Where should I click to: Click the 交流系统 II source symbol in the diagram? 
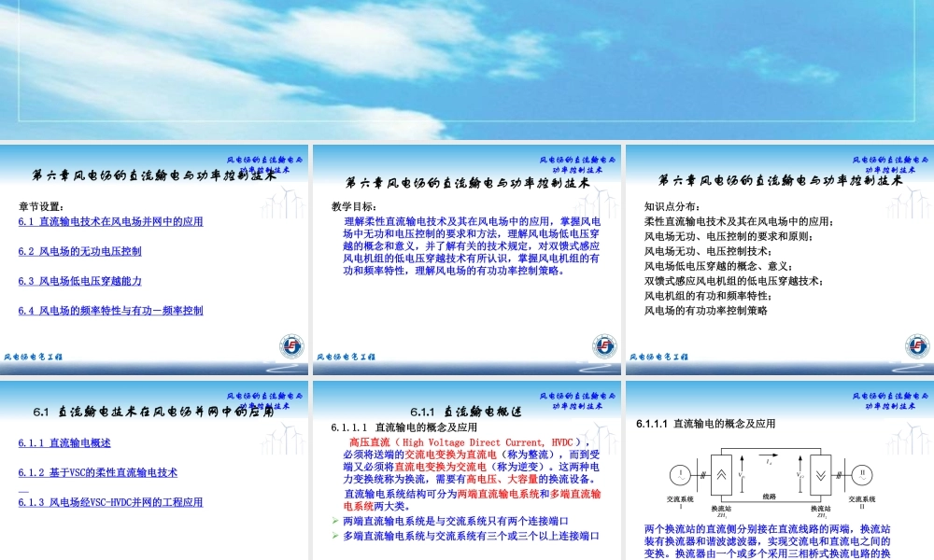pos(863,475)
